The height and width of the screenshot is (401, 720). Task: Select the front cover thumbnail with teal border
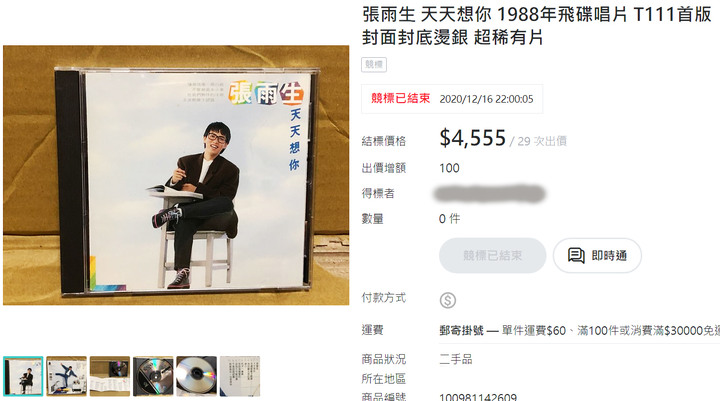point(23,376)
